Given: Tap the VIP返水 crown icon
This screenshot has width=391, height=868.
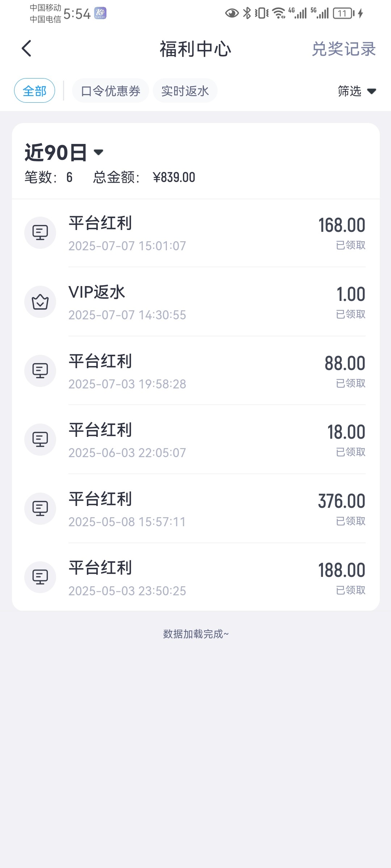Looking at the screenshot, I should (40, 302).
